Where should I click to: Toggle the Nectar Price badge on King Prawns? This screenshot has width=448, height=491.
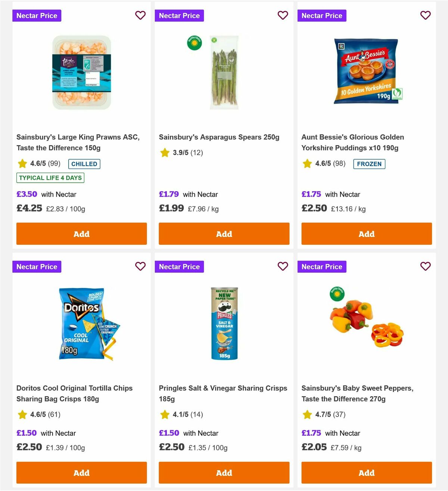[37, 15]
